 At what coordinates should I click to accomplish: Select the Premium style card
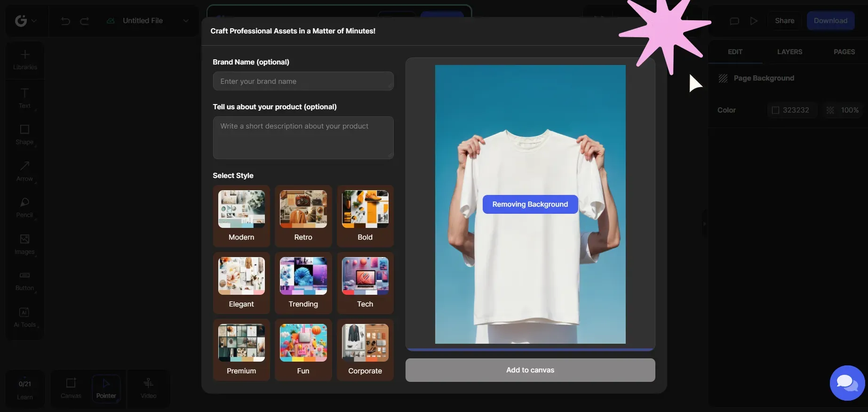pyautogui.click(x=241, y=350)
